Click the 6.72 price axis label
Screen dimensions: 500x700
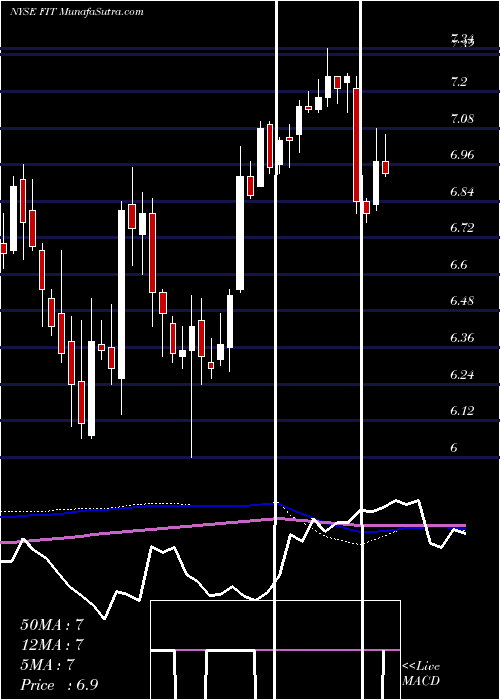pos(462,228)
